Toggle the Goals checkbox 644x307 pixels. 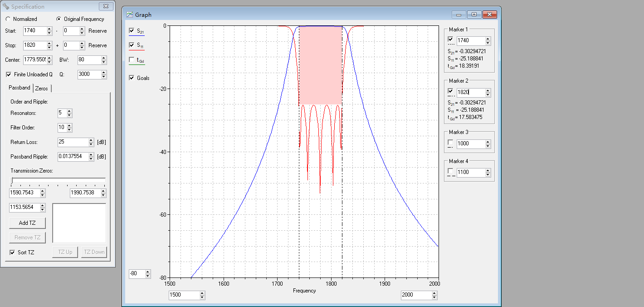click(132, 78)
